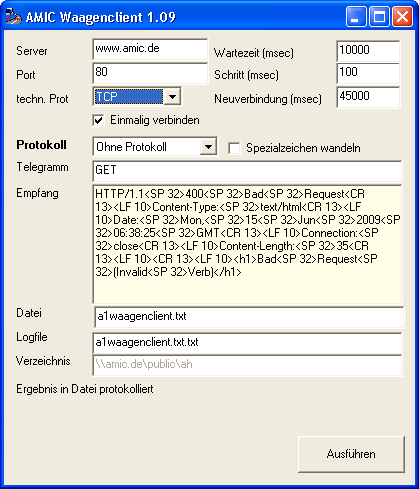Click the Port field showing 80
Viewport: 419px width, 489px height.
pos(150,73)
